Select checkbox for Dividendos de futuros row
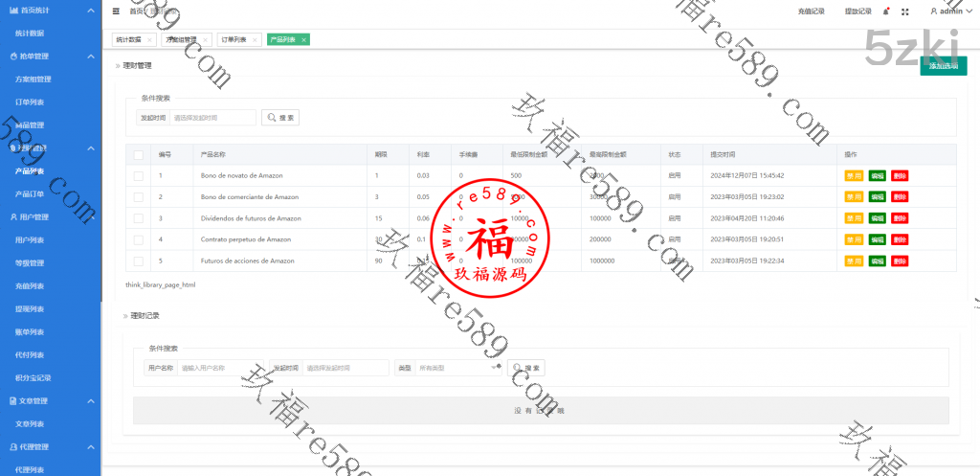Screen dimensions: 980x476 click(x=139, y=218)
